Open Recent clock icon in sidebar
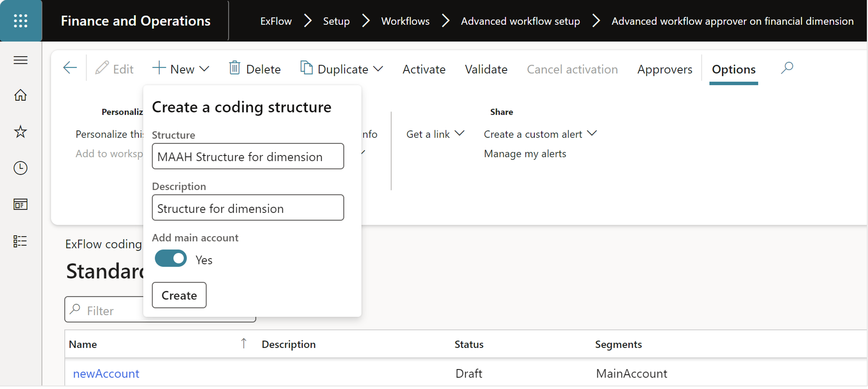The width and height of the screenshot is (868, 389). click(21, 168)
